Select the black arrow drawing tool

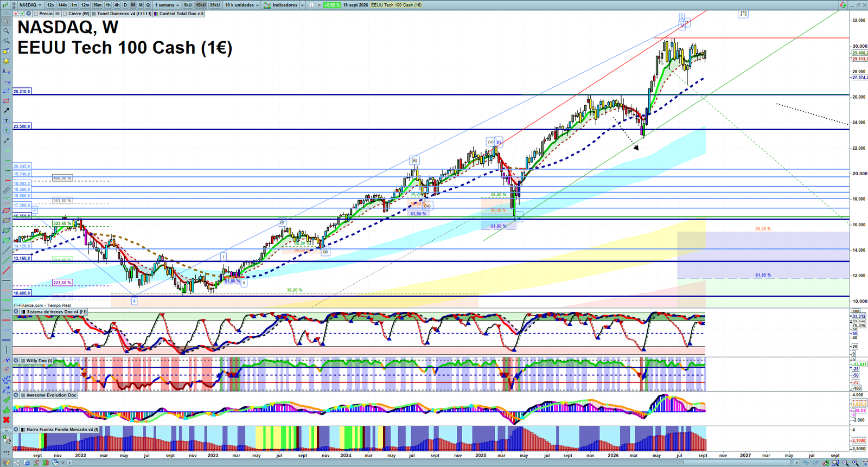pyautogui.click(x=6, y=111)
